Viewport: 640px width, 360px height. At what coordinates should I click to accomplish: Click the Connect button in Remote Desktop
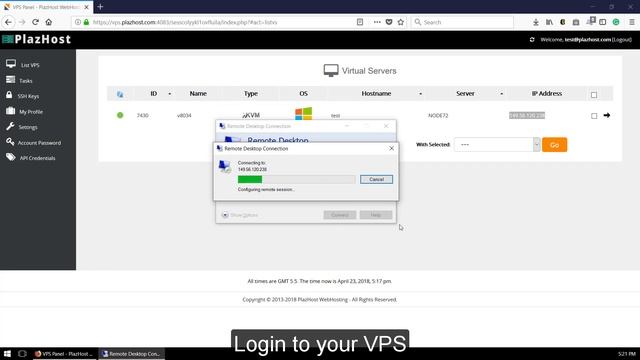point(340,215)
